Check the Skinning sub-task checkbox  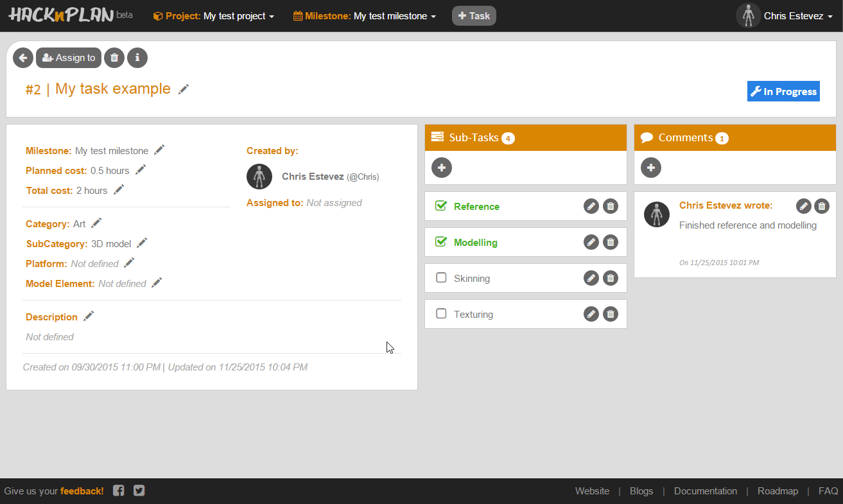(x=441, y=278)
